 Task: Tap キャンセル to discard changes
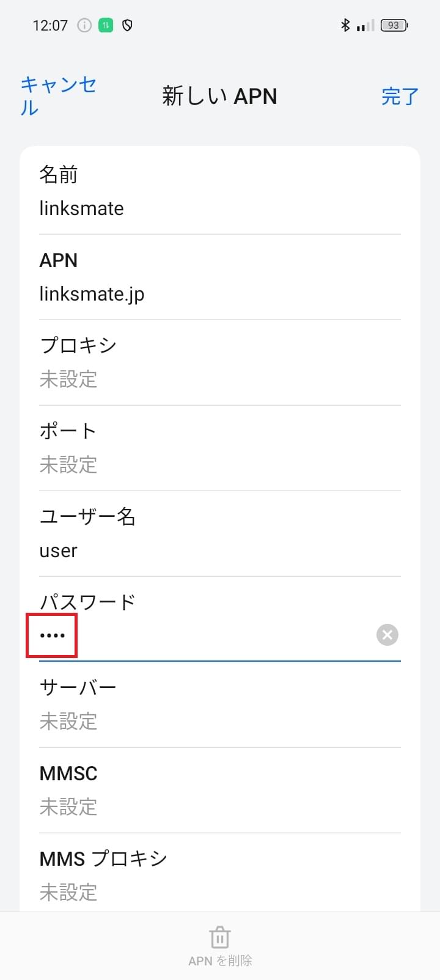pos(57,96)
